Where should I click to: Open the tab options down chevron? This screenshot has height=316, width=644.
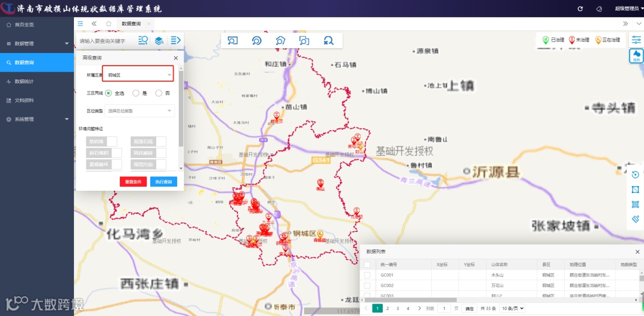638,23
